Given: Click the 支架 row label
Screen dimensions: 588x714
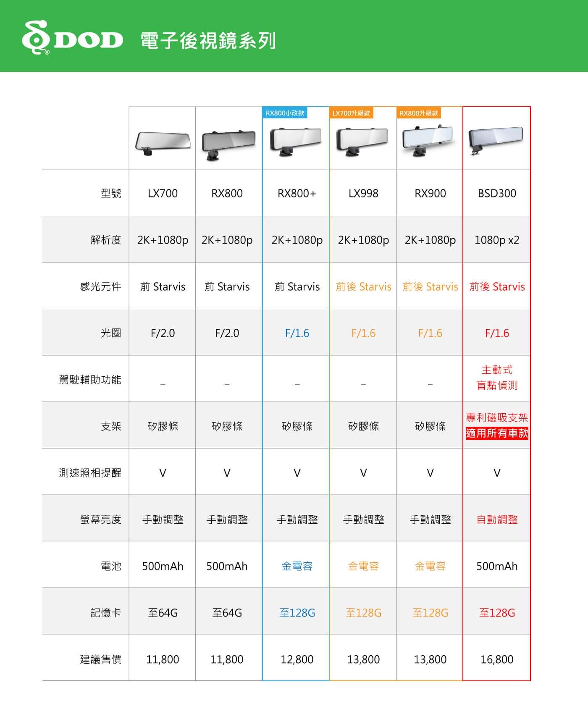Looking at the screenshot, I should click(x=111, y=426).
